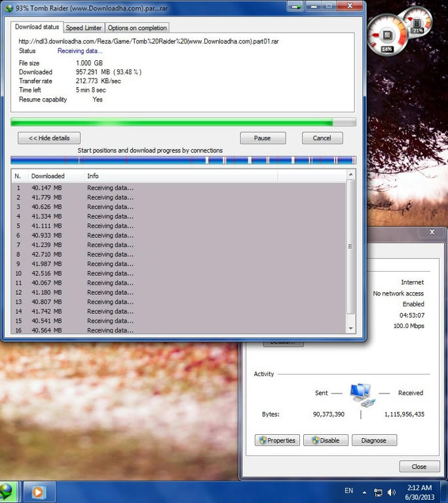Pause the download
The image size is (448, 503).
263,138
